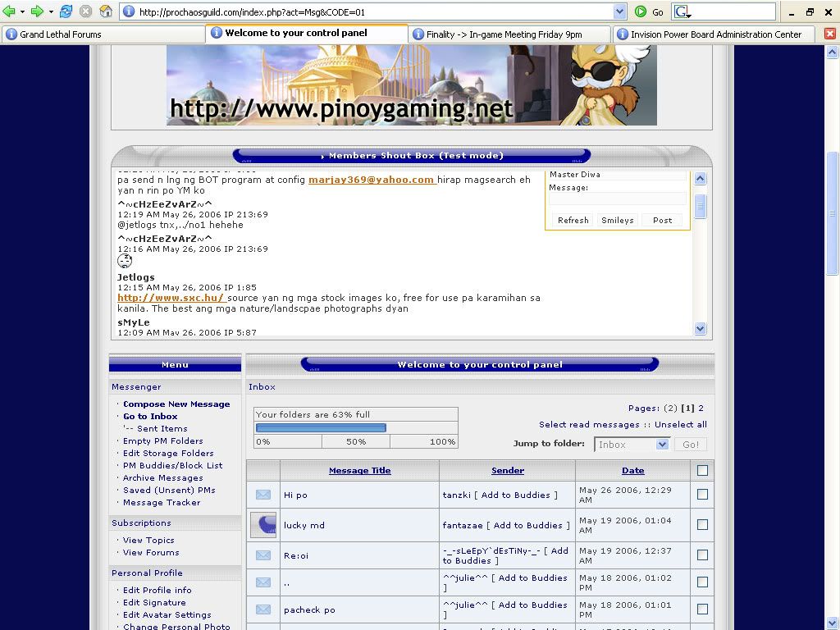Click the Home icon in the toolbar
Screen dimensions: 840x630
[x=106, y=11]
